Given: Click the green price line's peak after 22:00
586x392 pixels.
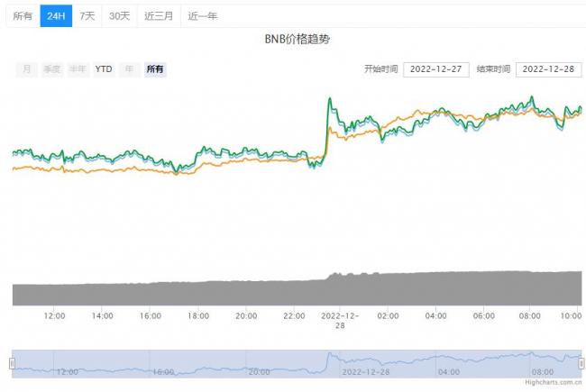Looking at the screenshot, I should [330, 98].
